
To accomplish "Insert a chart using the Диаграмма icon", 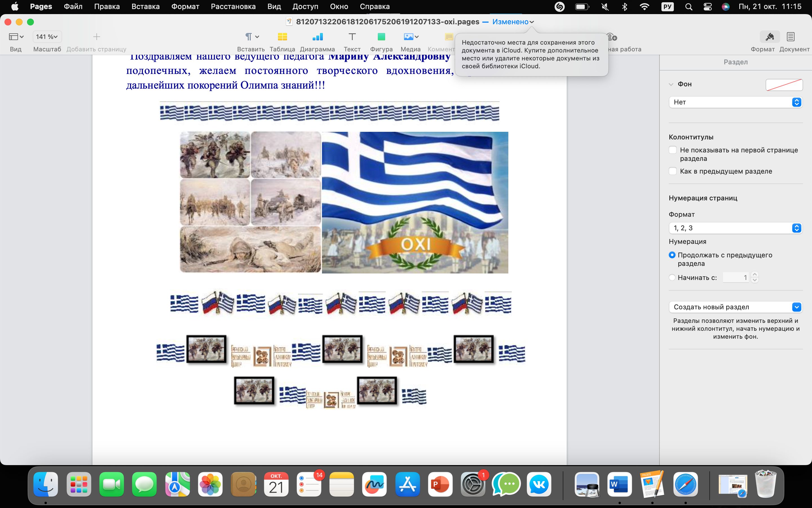I will coord(317,37).
